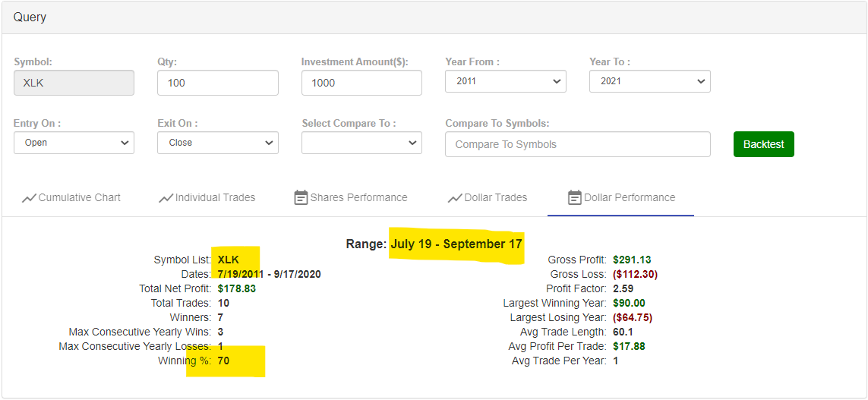
Task: Click the Largest Winning Year value $90.00
Action: [629, 303]
